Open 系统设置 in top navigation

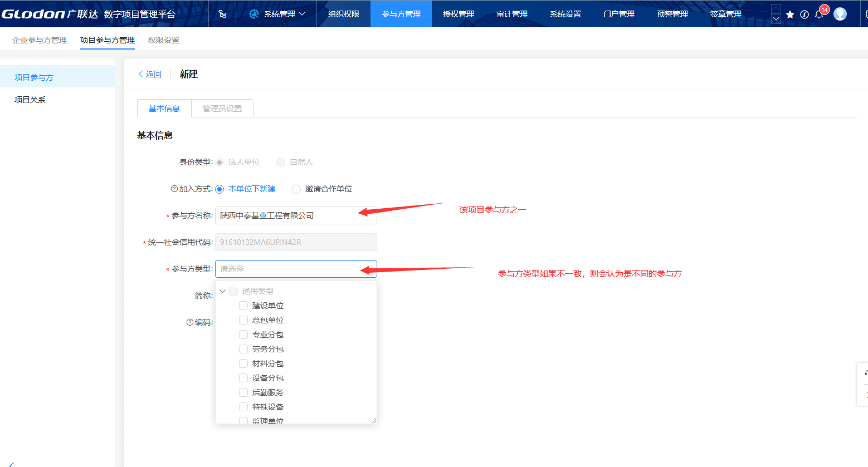click(x=565, y=14)
